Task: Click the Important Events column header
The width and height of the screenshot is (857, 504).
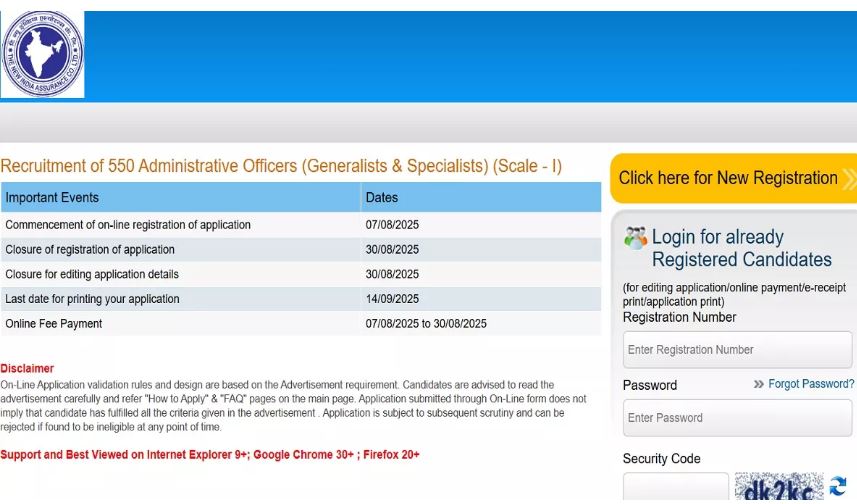Action: point(181,197)
